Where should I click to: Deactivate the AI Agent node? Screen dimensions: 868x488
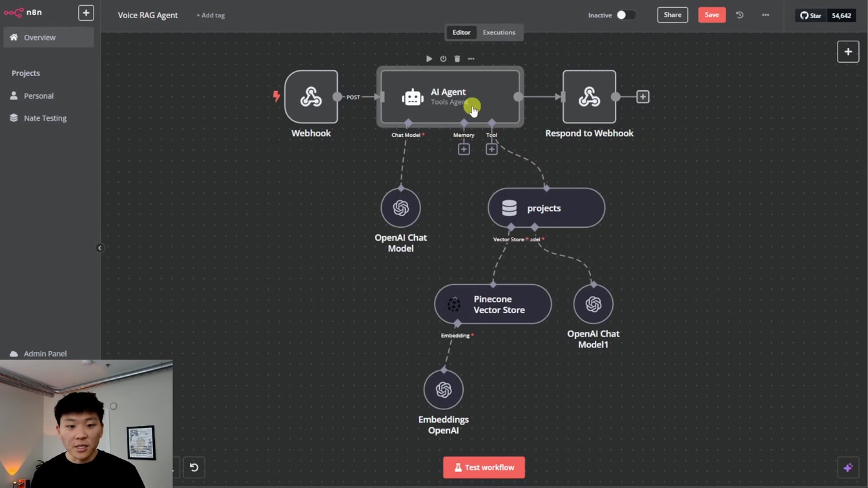443,59
